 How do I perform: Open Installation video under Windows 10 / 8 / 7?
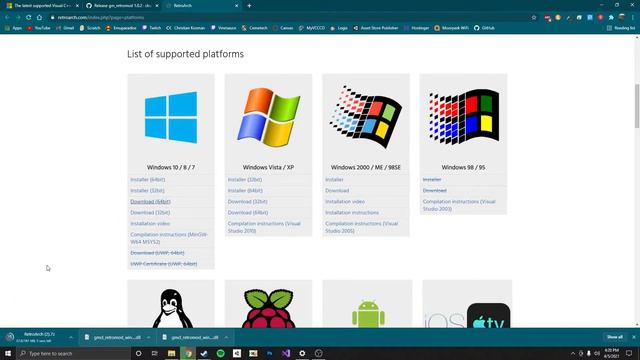coord(150,224)
